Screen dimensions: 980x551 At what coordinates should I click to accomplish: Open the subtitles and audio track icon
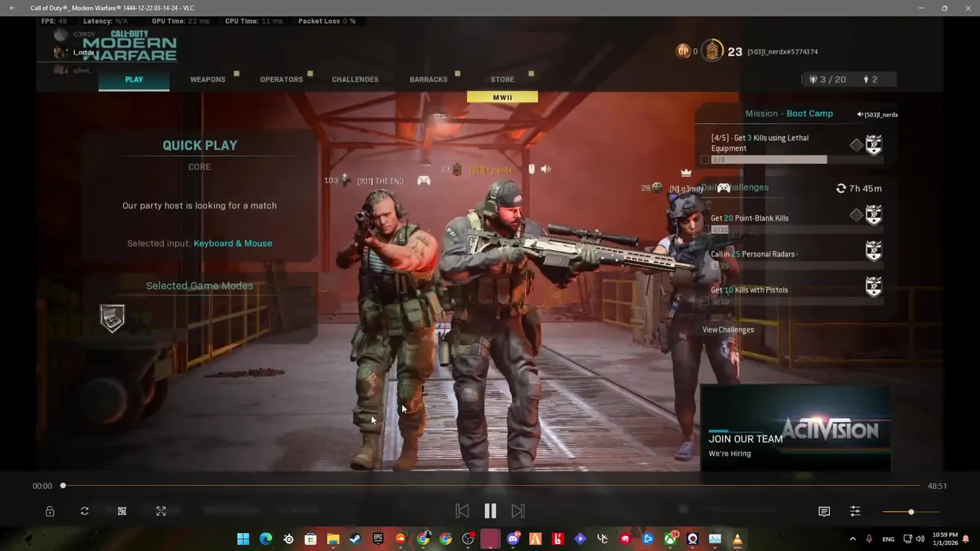(x=824, y=511)
